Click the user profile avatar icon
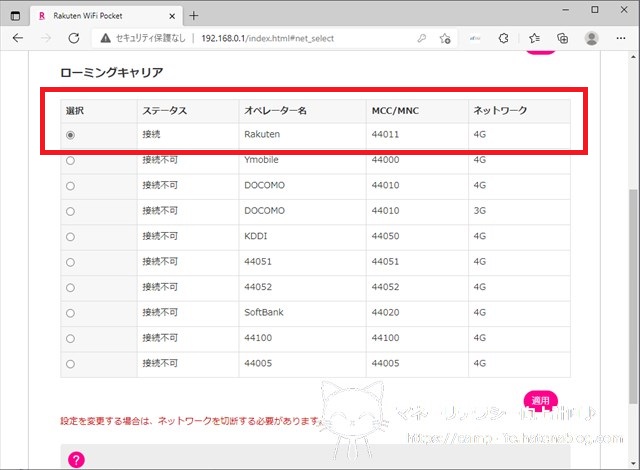This screenshot has height=470, width=640. tap(591, 38)
